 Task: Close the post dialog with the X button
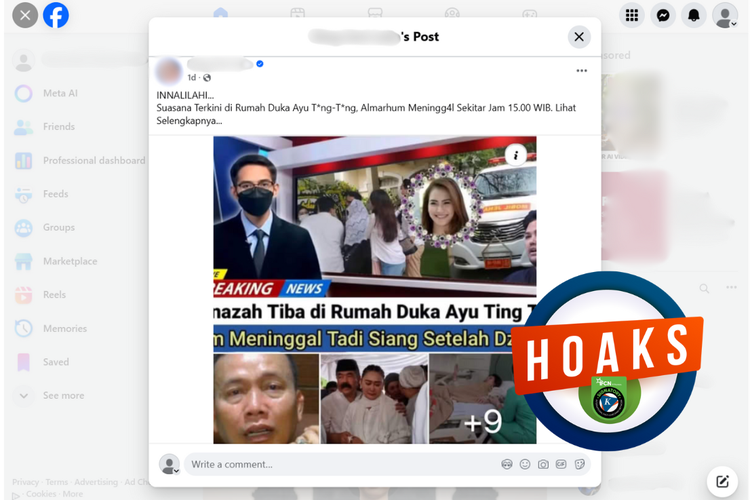pyautogui.click(x=579, y=37)
